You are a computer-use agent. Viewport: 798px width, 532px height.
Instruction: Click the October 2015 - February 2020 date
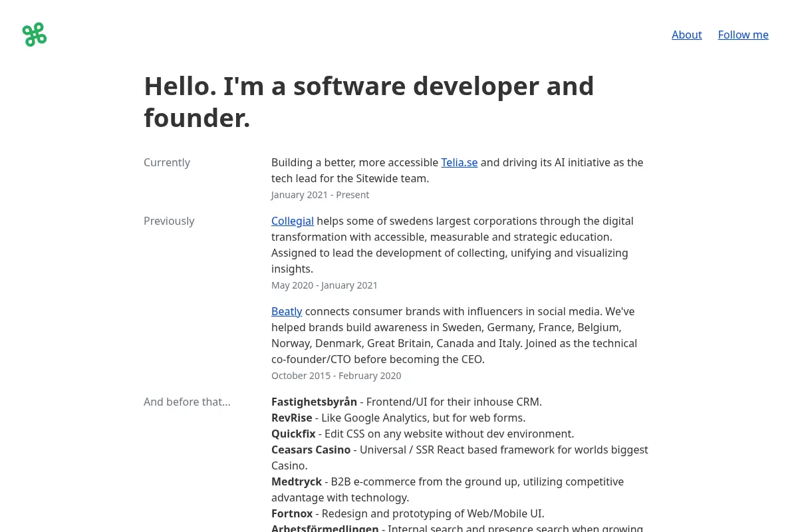point(336,376)
